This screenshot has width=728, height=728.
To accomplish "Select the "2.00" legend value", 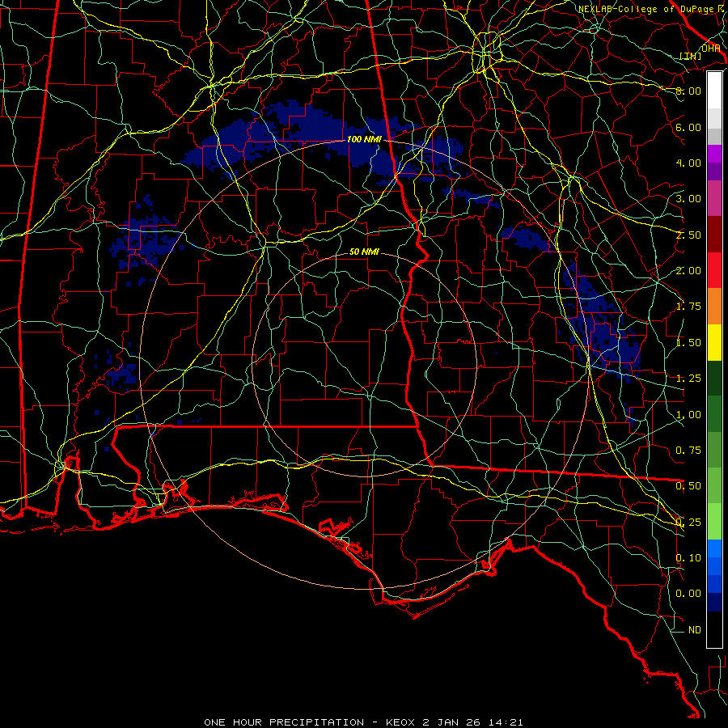I will pyautogui.click(x=688, y=271).
